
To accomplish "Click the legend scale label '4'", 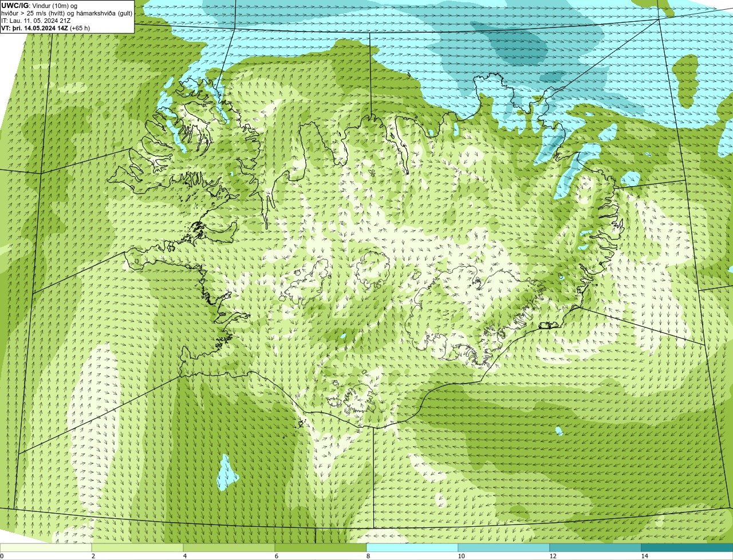I will pyautogui.click(x=184, y=556).
